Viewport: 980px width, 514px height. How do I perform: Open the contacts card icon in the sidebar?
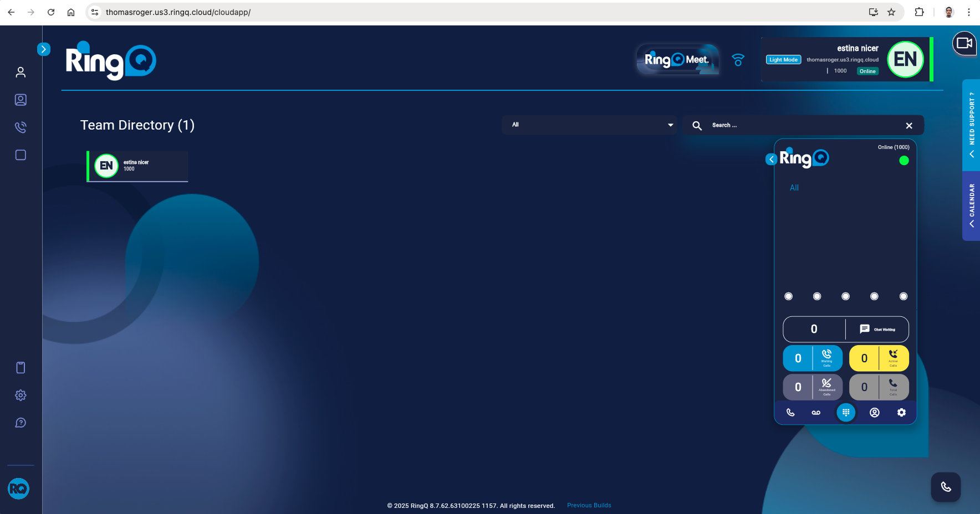(21, 100)
